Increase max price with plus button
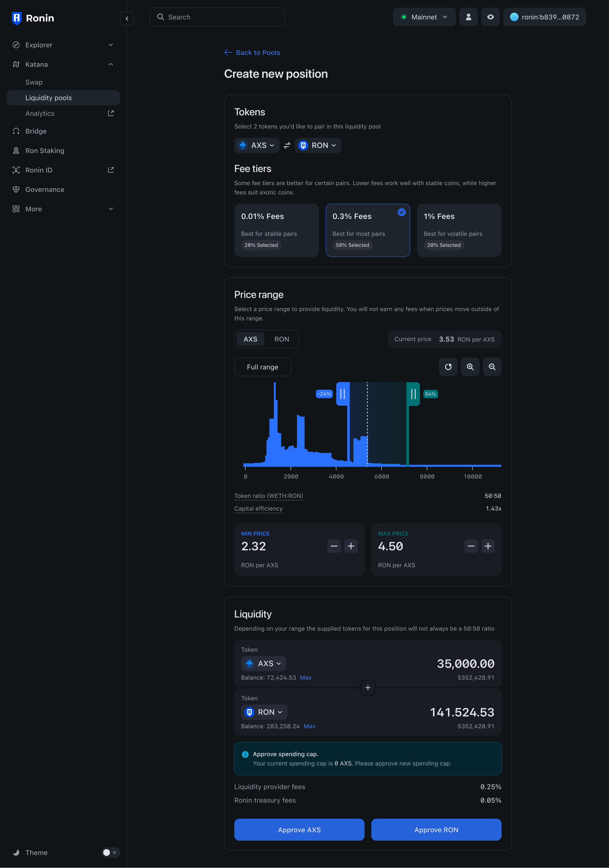The width and height of the screenshot is (609, 868). click(x=488, y=546)
